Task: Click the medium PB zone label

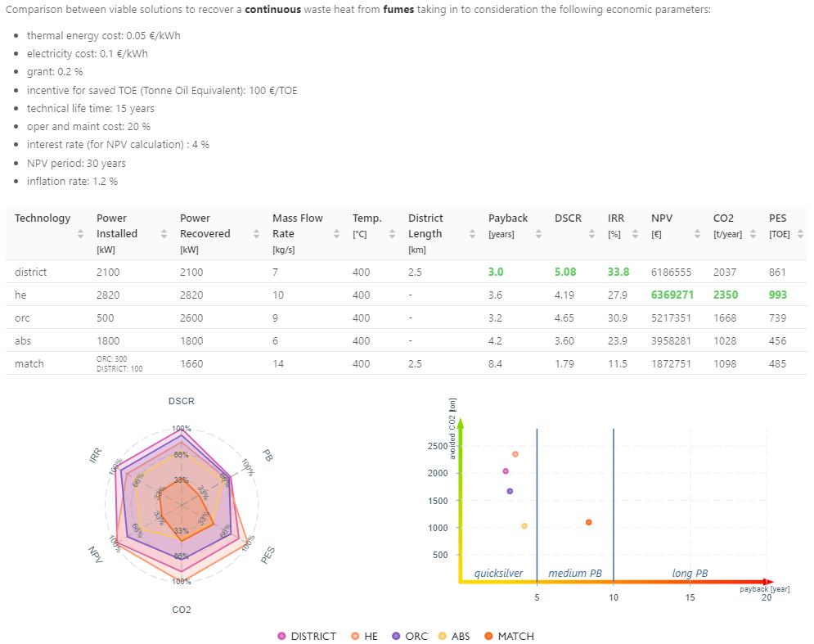Action: pos(574,573)
